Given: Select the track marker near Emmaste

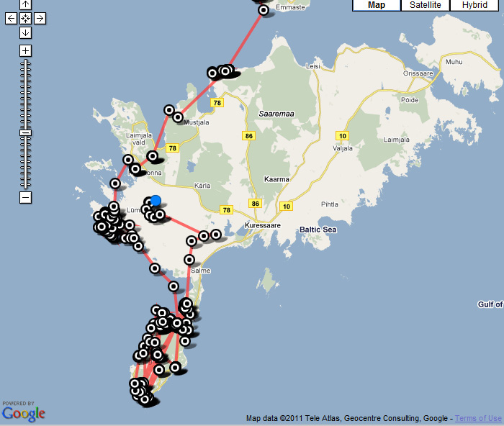Looking at the screenshot, I should point(264,10).
